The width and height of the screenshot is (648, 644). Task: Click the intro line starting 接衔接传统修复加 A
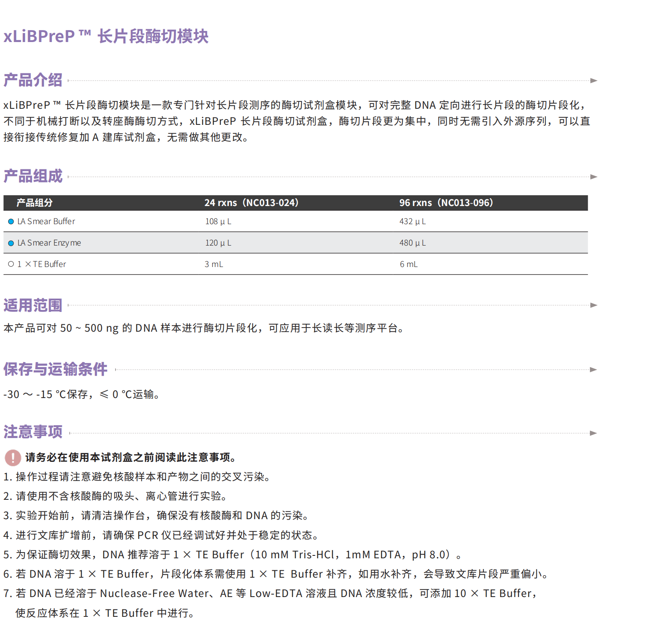(x=127, y=137)
